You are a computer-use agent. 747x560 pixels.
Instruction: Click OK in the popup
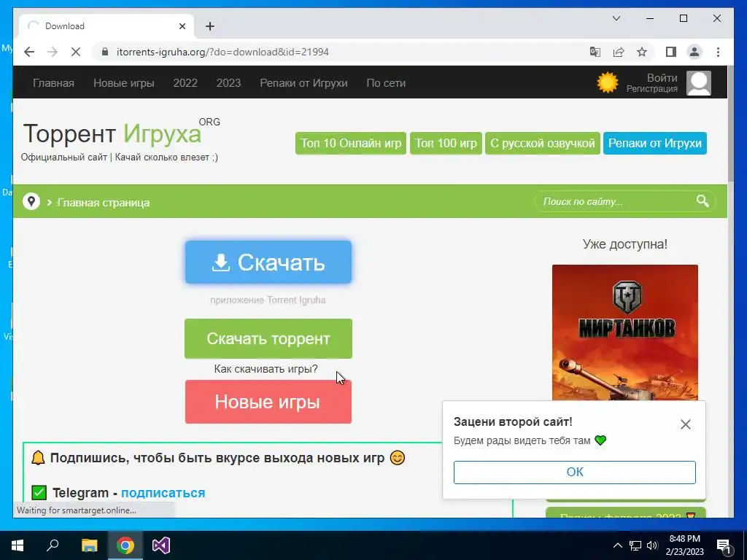click(575, 472)
